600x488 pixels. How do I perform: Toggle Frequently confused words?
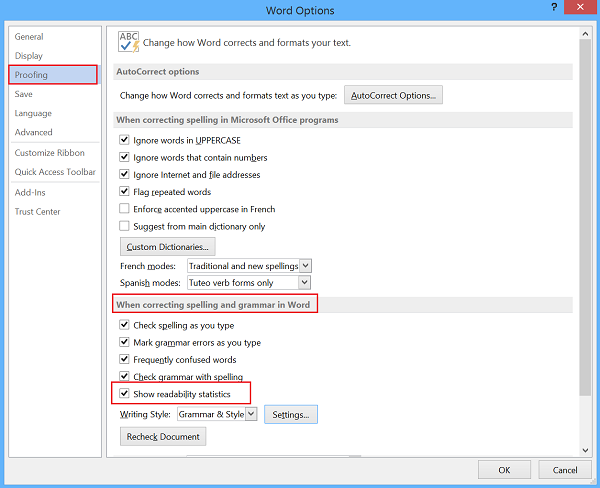pos(124,359)
